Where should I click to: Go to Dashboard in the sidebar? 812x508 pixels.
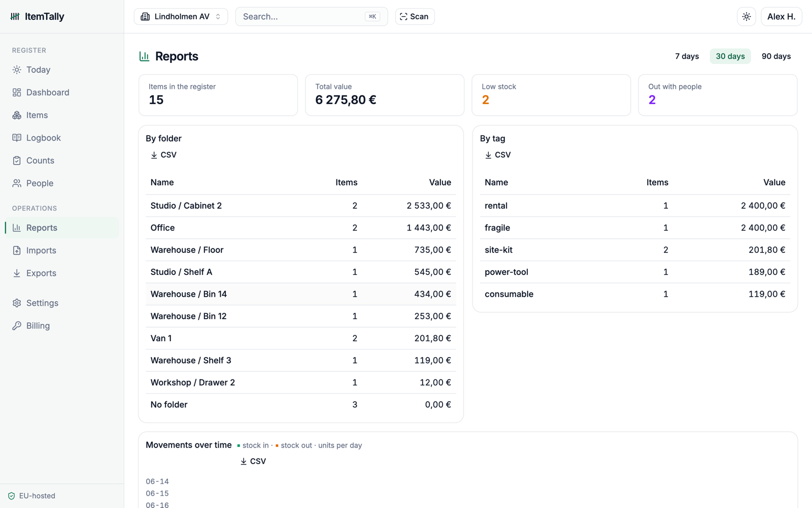(62, 92)
